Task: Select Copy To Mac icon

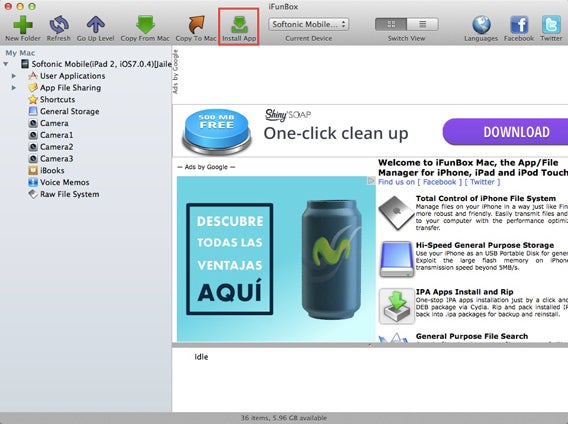Action: point(196,24)
